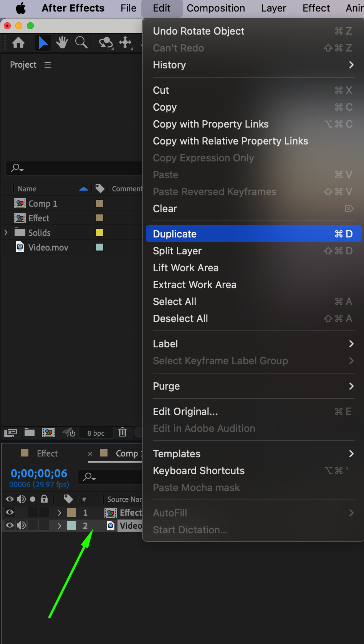This screenshot has height=644, width=364.
Task: Open the Composition menu
Action: (216, 8)
